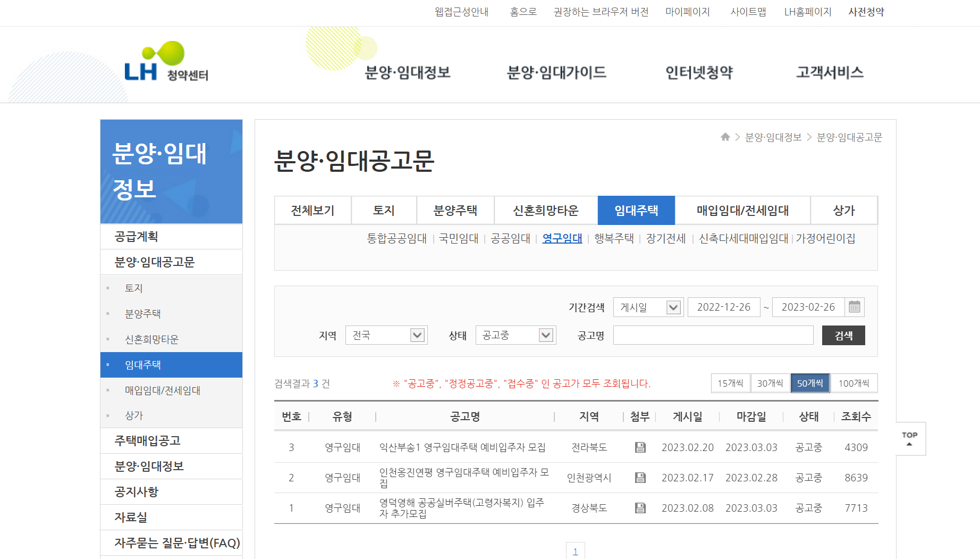The height and width of the screenshot is (559, 980).
Task: Click 홈으로 in top bar
Action: coord(523,12)
